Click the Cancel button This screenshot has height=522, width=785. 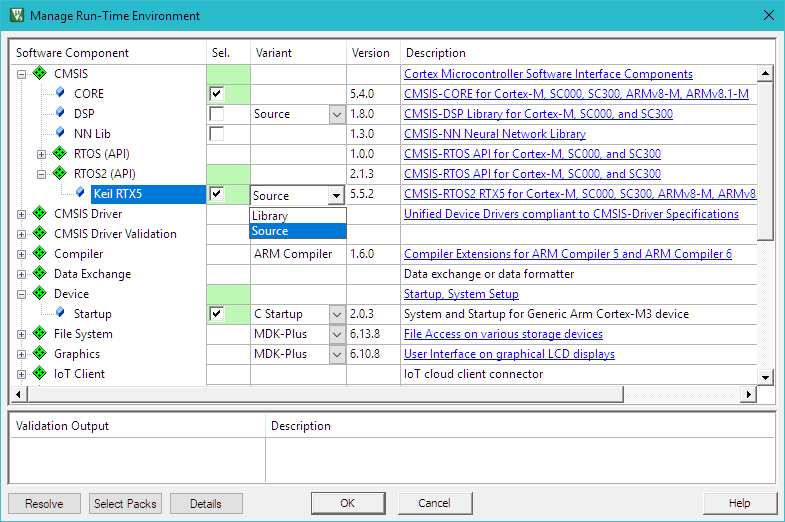pos(435,503)
